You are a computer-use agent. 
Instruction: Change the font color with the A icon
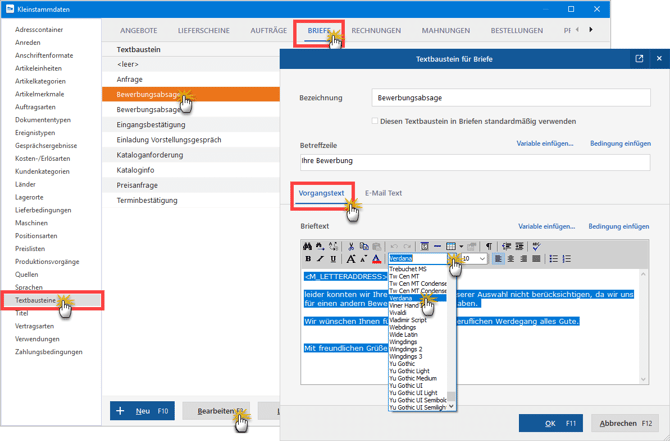point(376,259)
